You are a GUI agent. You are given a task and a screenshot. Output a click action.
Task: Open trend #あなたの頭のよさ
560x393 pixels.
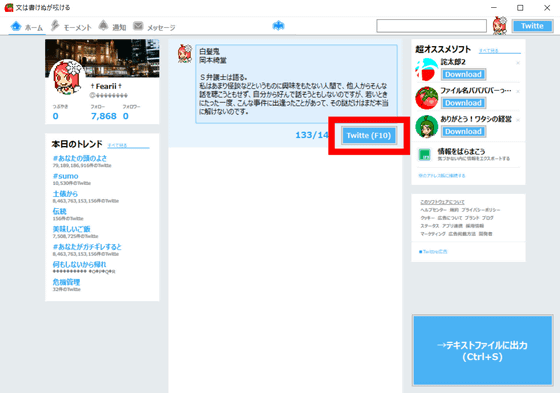click(x=80, y=158)
